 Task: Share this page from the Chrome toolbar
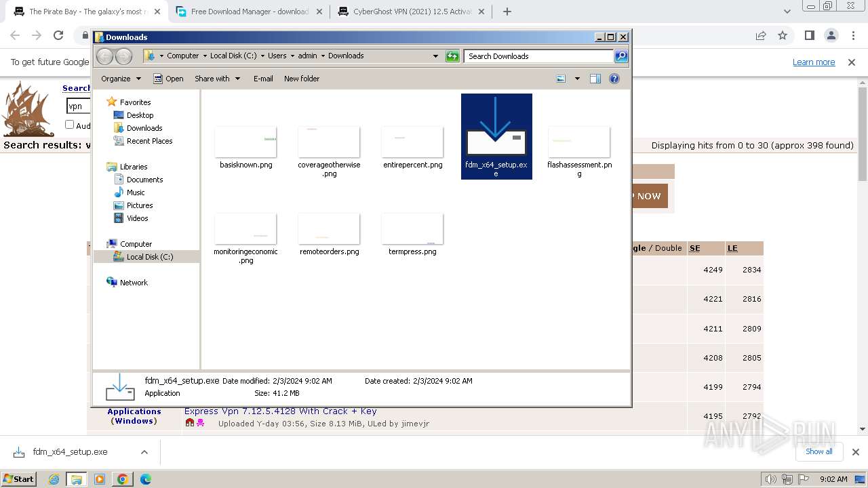click(x=761, y=35)
